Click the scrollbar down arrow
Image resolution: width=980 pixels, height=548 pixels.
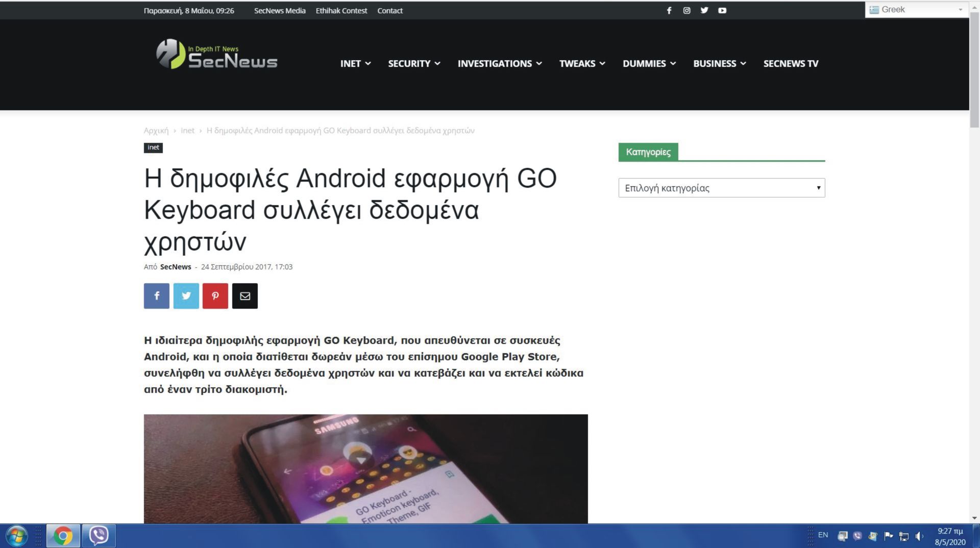click(974, 518)
